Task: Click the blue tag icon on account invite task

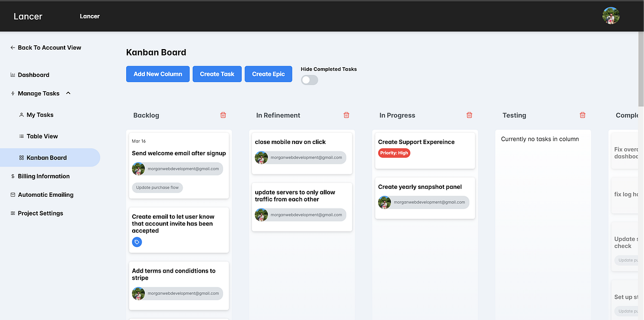Action: click(x=137, y=242)
